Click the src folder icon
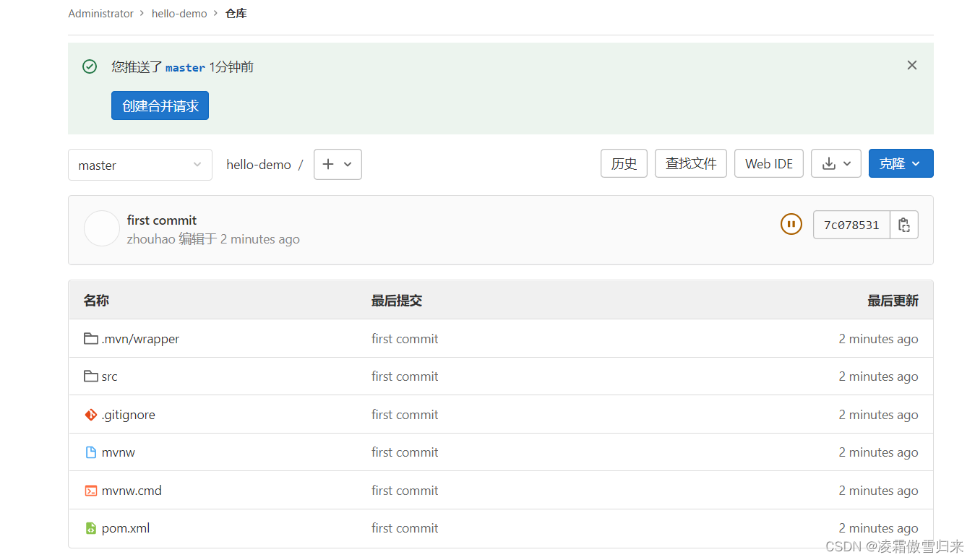Screen dimensions: 975x560 (90, 376)
